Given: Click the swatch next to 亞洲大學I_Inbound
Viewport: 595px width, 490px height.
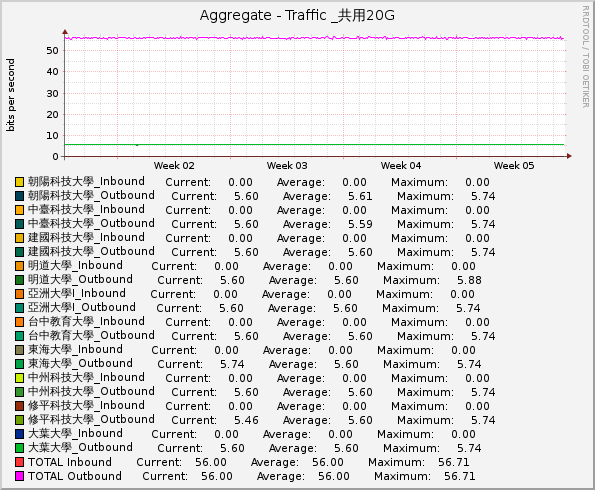Looking at the screenshot, I should click(19, 294).
